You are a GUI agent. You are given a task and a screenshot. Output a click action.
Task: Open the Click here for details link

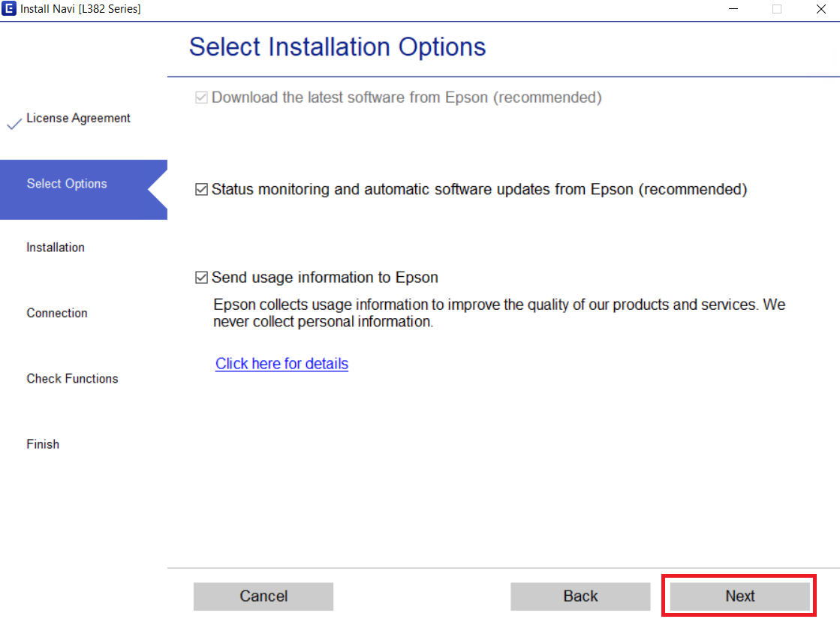coord(282,363)
